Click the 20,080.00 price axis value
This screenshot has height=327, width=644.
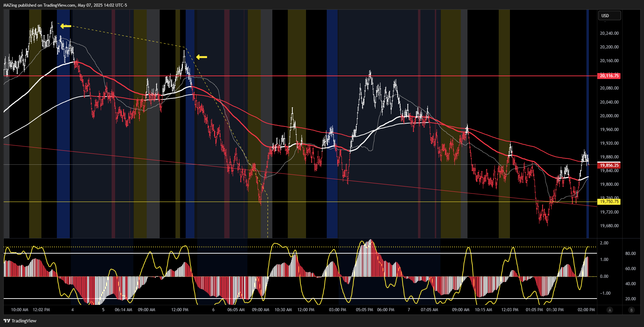point(609,88)
